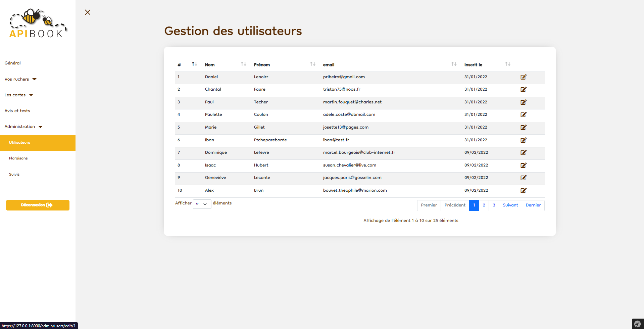The width and height of the screenshot is (644, 329).
Task: Open the Floraisons admin page
Action: pos(18,158)
